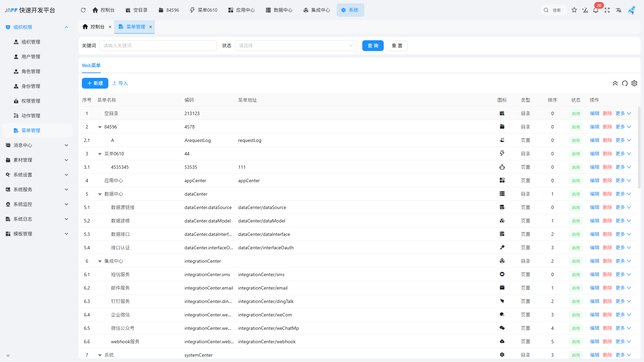The image size is (644, 362).
Task: Click the robot icon in 4535345 row
Action: coord(502,167)
